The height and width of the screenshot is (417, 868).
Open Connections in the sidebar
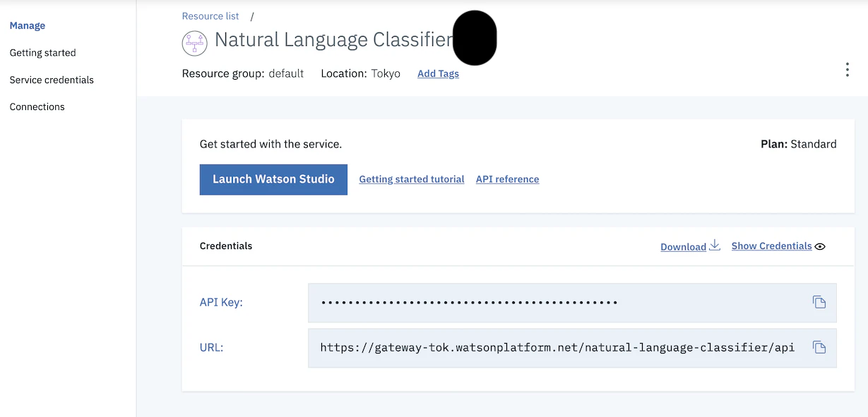click(37, 107)
